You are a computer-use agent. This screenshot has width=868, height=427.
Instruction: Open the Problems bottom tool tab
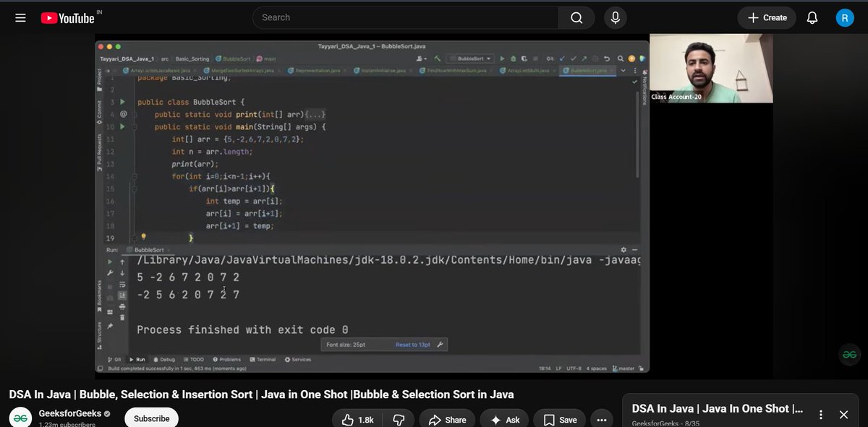(226, 359)
